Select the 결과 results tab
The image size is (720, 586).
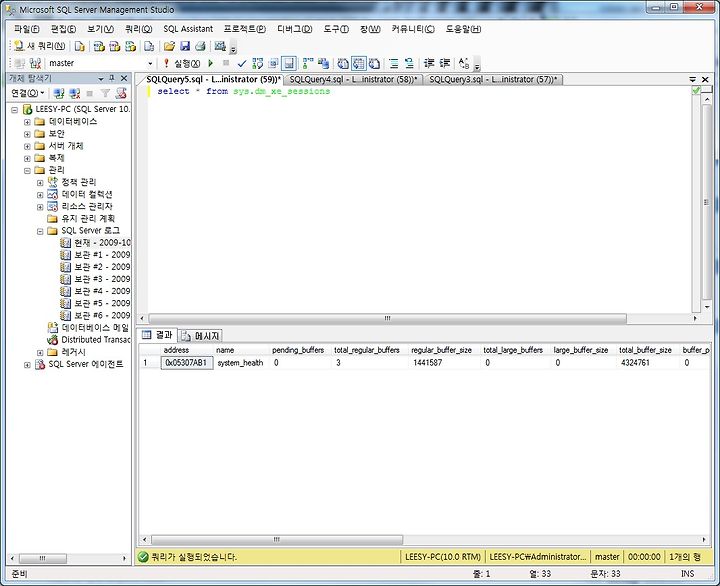tap(158, 335)
